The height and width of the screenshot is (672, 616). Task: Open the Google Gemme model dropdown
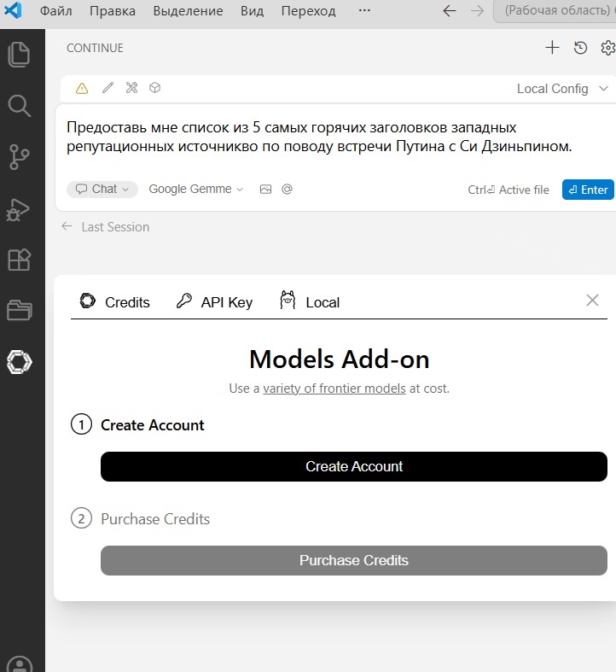[x=195, y=189]
